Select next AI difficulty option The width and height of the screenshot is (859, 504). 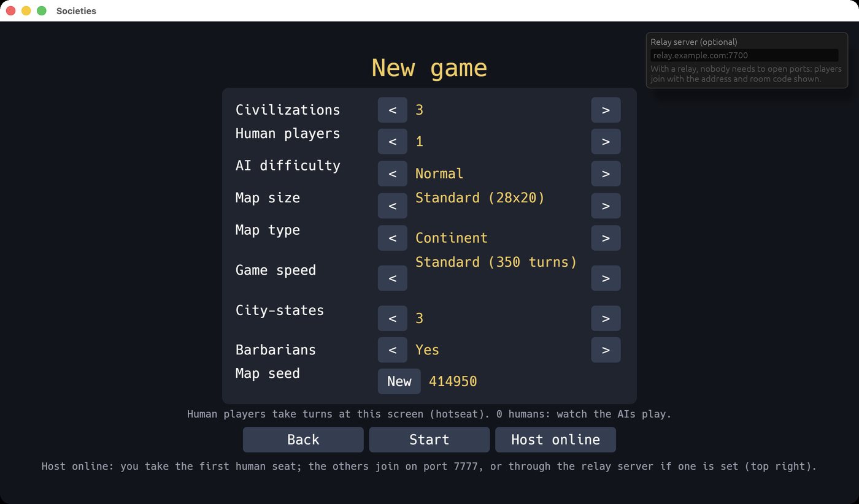[x=606, y=174]
